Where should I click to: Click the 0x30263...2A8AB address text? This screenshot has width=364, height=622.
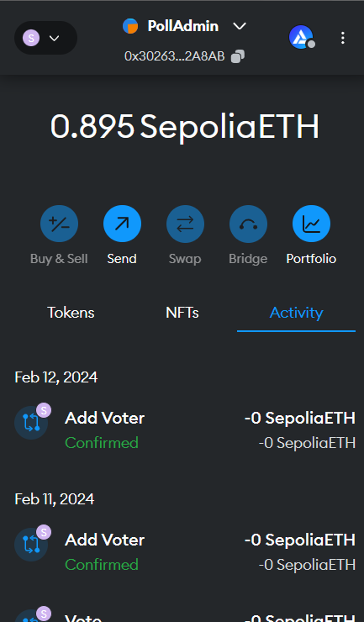(175, 56)
